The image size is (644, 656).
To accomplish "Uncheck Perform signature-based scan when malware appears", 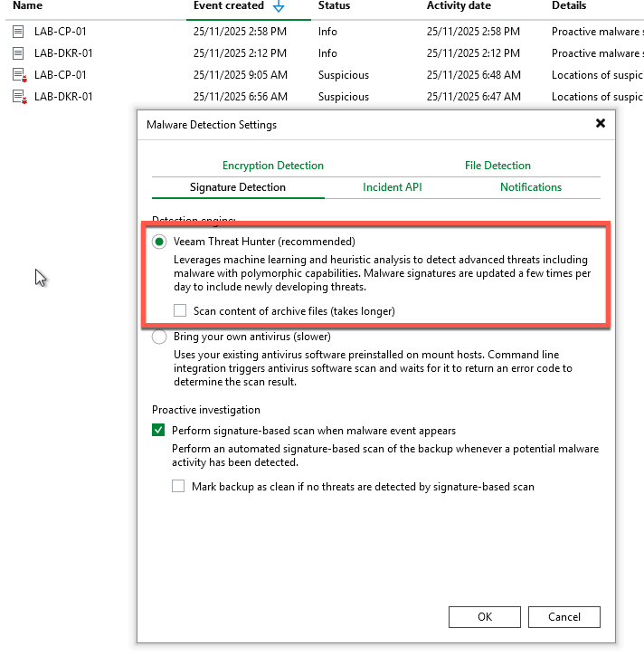I will [159, 431].
